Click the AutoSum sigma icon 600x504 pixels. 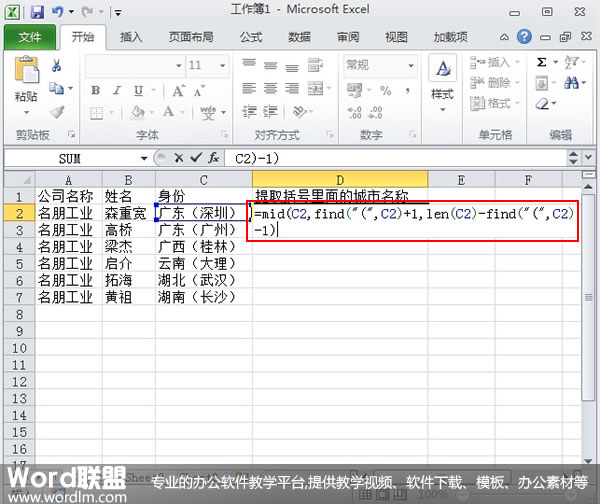click(x=542, y=62)
